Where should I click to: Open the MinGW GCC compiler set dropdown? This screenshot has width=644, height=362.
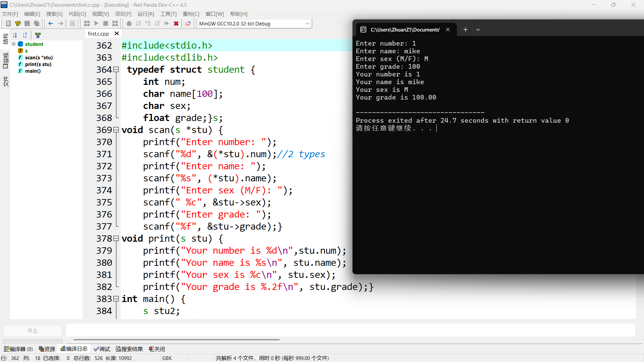coord(307,23)
